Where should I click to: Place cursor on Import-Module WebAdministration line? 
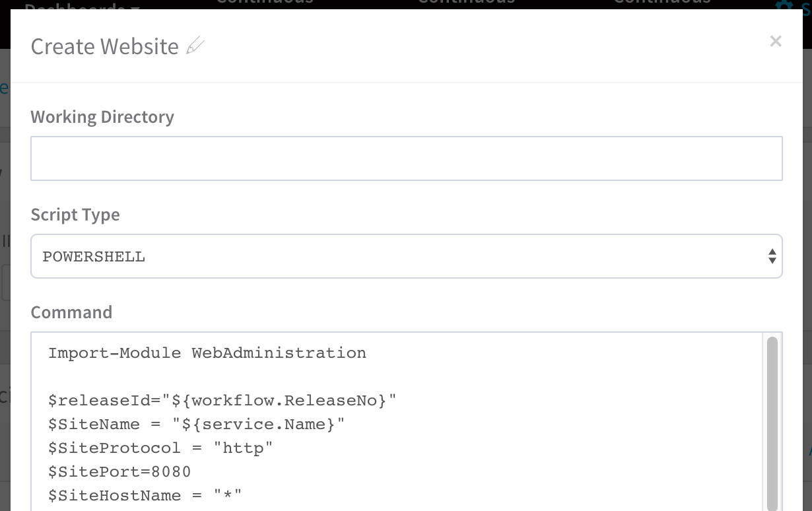(x=207, y=353)
